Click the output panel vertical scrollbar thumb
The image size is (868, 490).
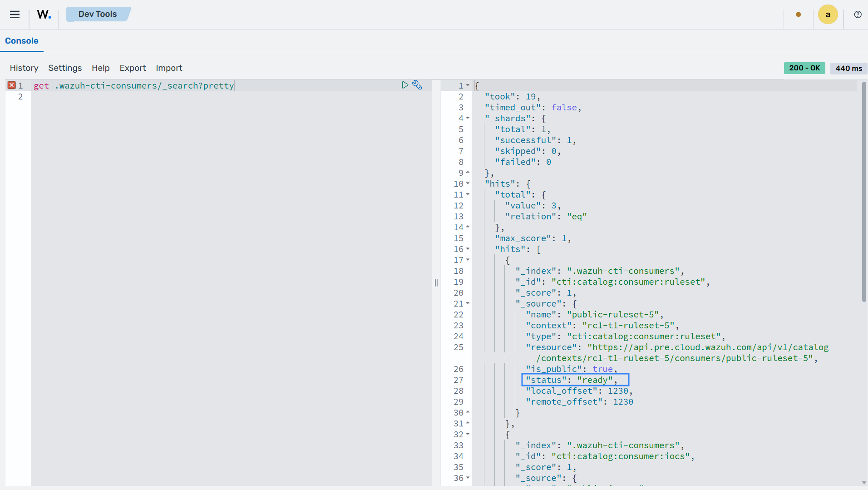[864, 191]
